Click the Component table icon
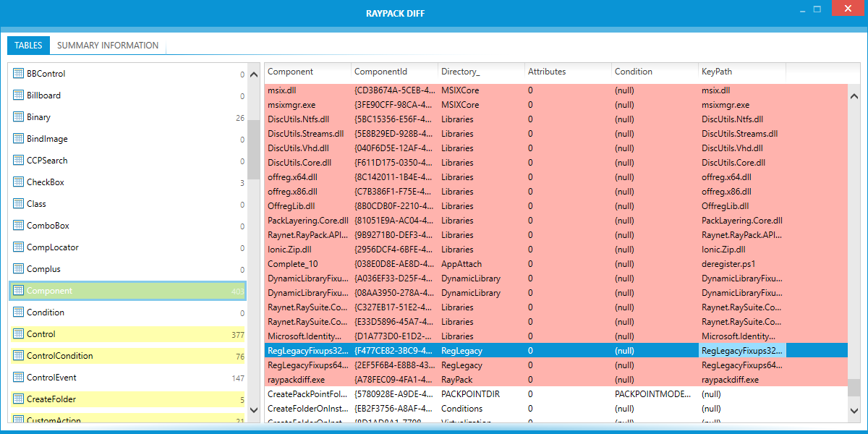 pyautogui.click(x=19, y=291)
